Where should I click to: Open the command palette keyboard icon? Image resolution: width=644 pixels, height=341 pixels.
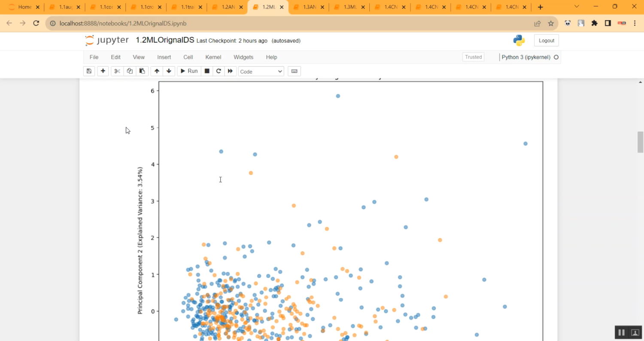[294, 71]
